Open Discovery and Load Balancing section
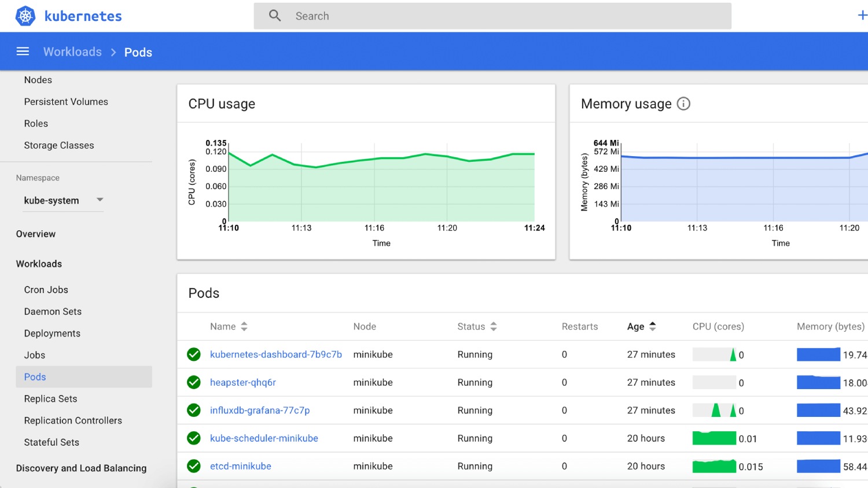 tap(81, 468)
